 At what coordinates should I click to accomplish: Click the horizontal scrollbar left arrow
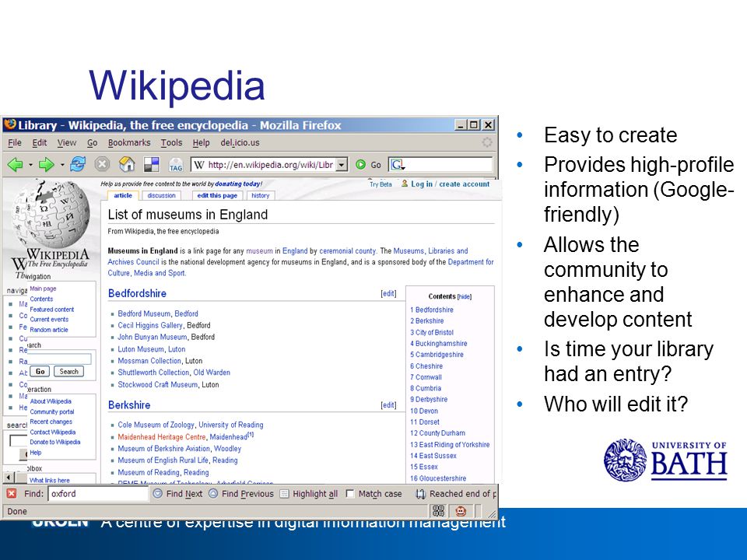point(9,477)
